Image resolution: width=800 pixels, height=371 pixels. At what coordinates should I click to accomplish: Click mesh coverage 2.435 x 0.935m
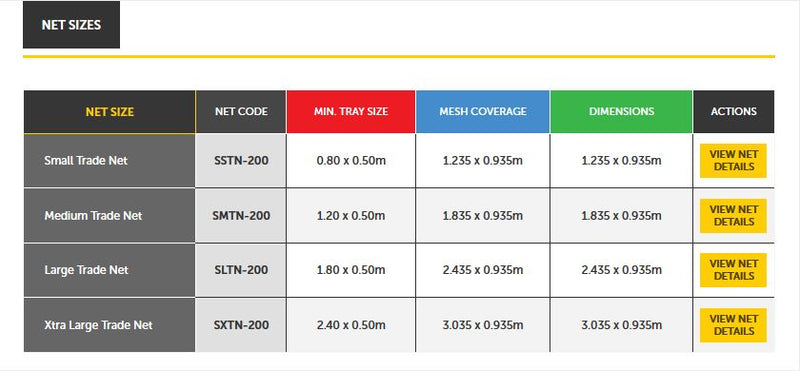pyautogui.click(x=483, y=270)
